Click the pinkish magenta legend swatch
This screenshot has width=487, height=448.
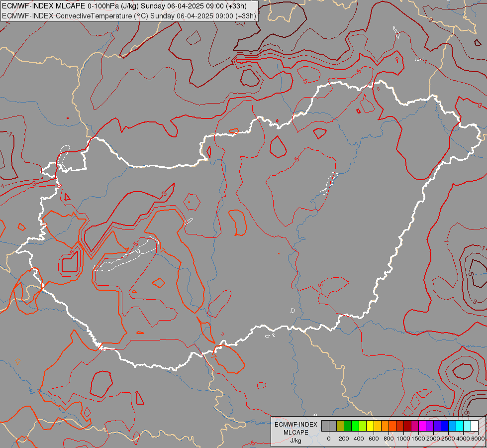(415, 426)
